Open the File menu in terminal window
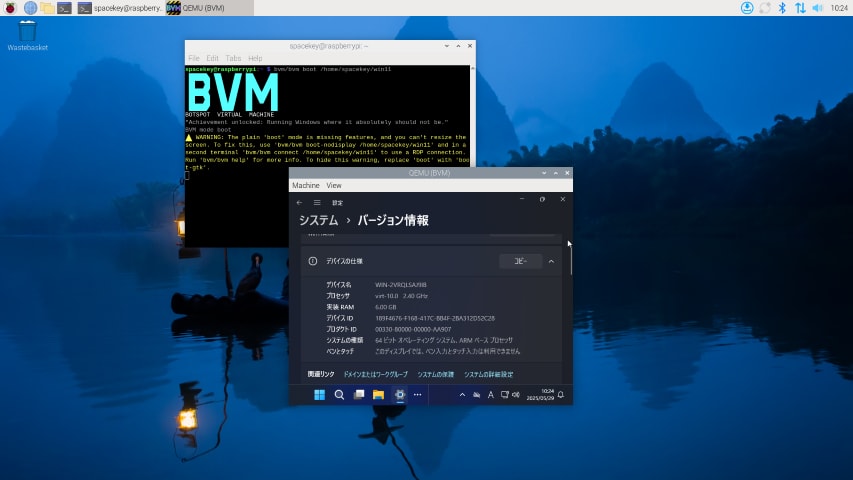 click(194, 58)
